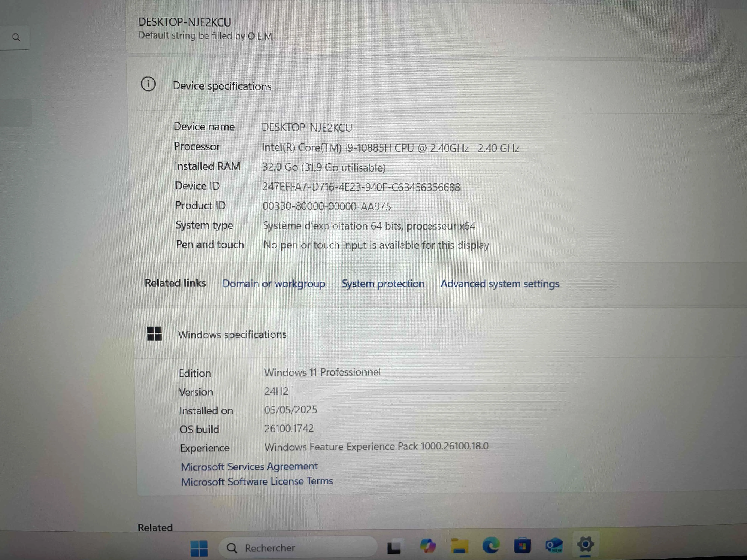Collapse the Device specifications section title
This screenshot has height=560, width=747.
pos(222,86)
